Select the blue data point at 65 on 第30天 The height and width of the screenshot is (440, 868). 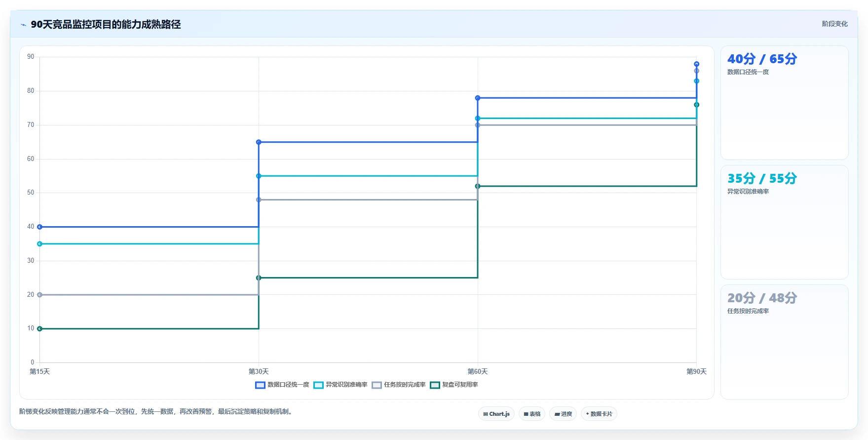[x=259, y=142]
